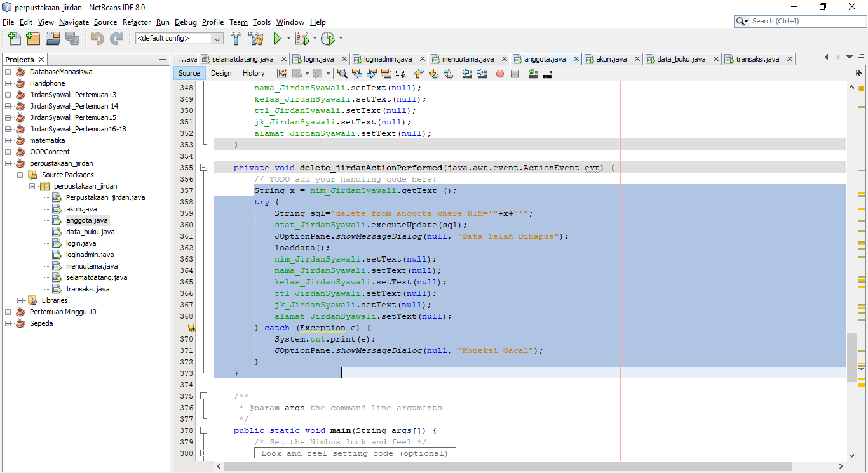868x473 pixels.
Task: Open the Debug Project icon
Action: click(302, 37)
